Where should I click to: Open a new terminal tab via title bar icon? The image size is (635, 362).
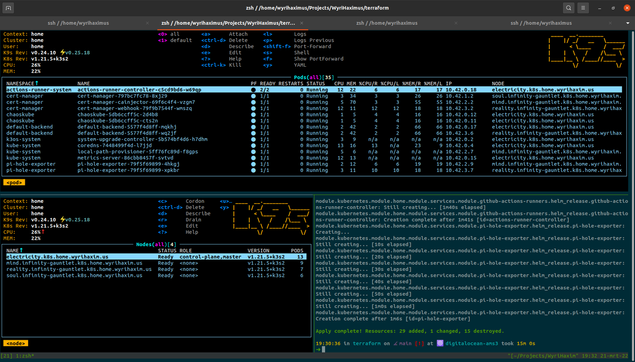point(8,8)
